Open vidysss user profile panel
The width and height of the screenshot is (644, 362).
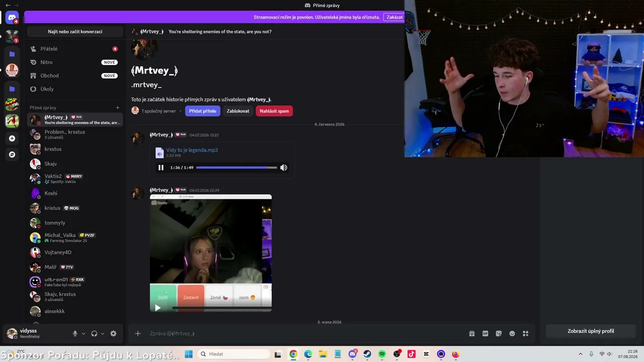pos(36,333)
